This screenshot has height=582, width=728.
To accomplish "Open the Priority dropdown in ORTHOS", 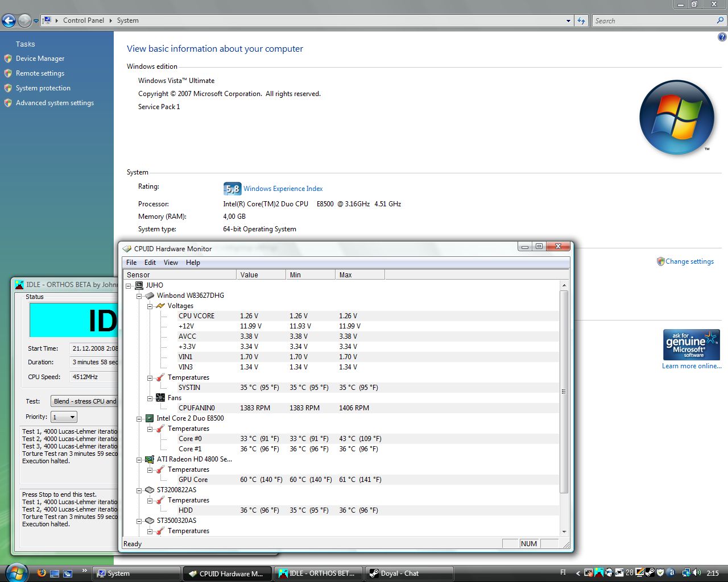I will click(x=64, y=417).
